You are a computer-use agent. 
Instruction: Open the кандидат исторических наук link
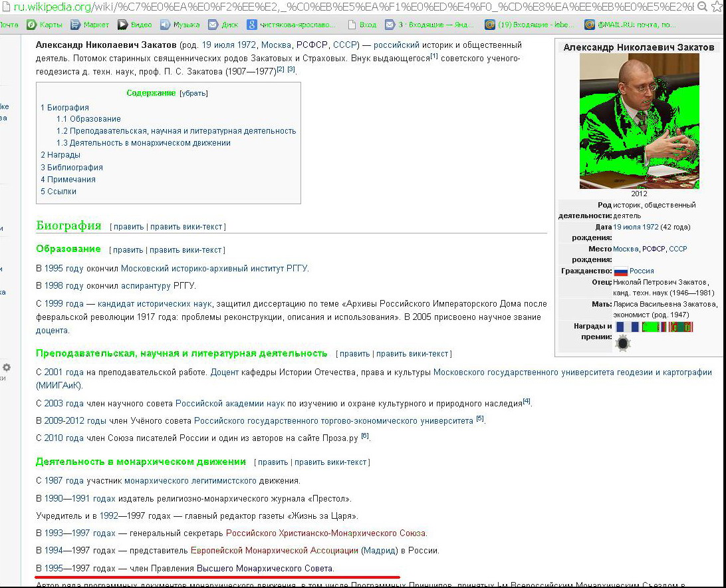tap(155, 305)
